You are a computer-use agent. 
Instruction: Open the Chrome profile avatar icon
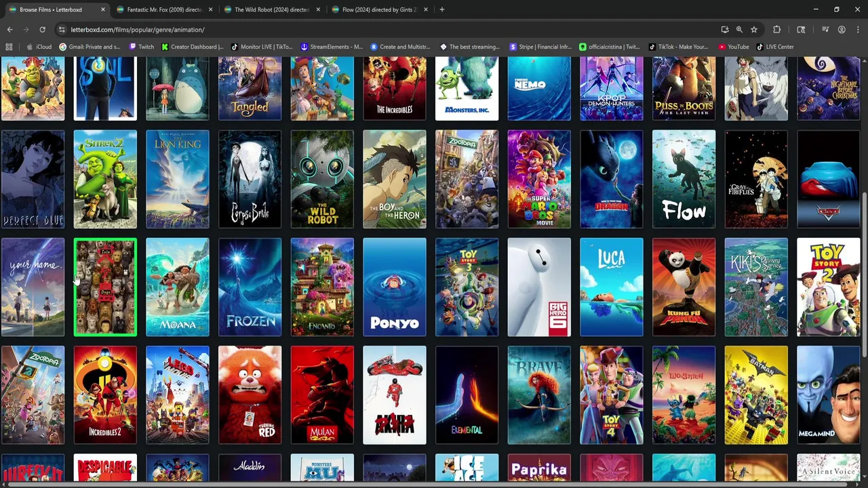(842, 30)
